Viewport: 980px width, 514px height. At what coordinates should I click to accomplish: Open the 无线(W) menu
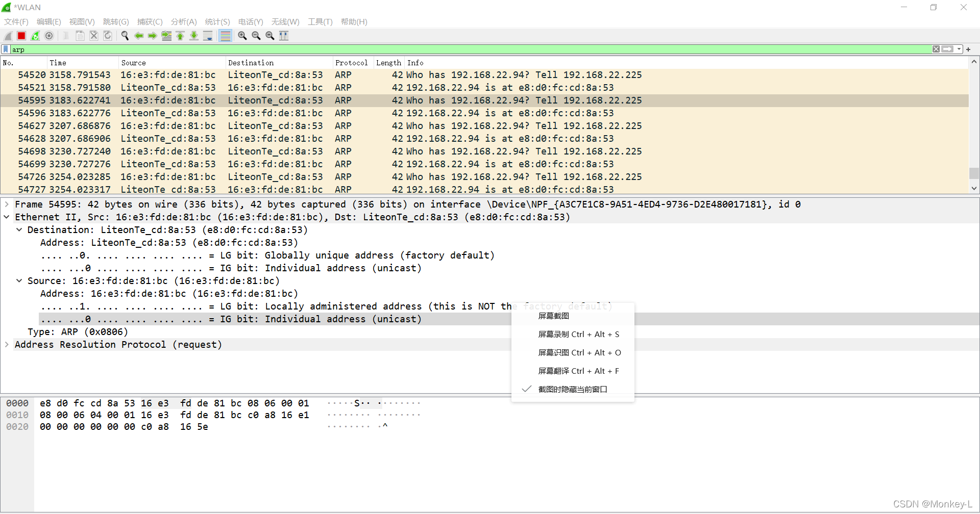[x=285, y=22]
